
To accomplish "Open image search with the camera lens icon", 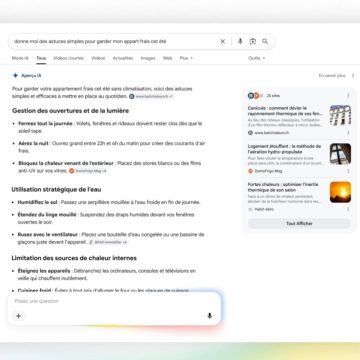I will coord(253,41).
